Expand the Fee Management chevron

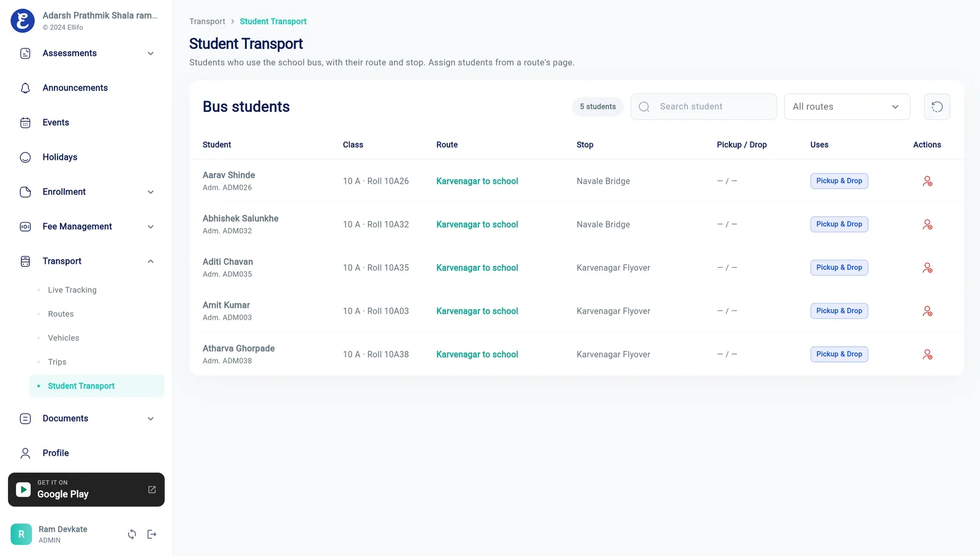click(151, 227)
